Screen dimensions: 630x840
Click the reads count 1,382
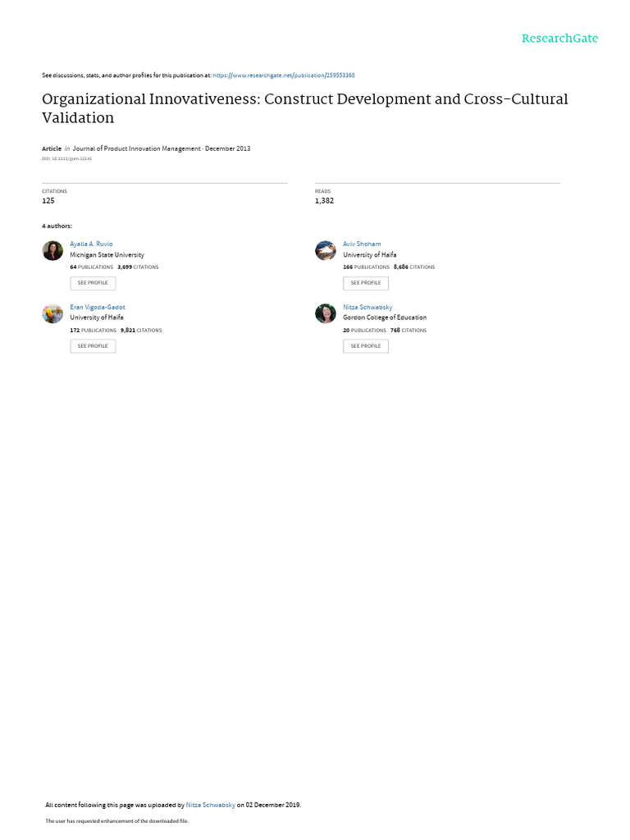click(x=324, y=200)
